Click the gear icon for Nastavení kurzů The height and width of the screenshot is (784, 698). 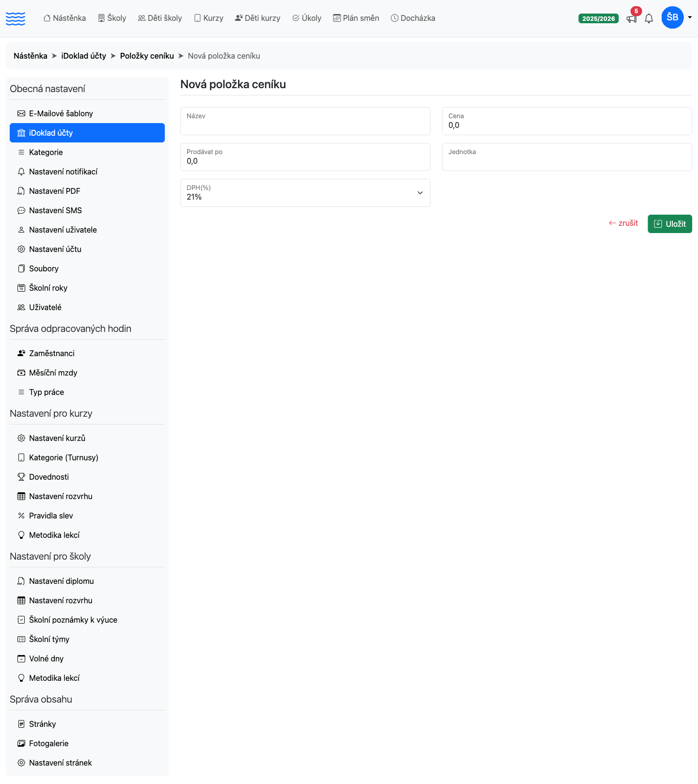tap(21, 438)
